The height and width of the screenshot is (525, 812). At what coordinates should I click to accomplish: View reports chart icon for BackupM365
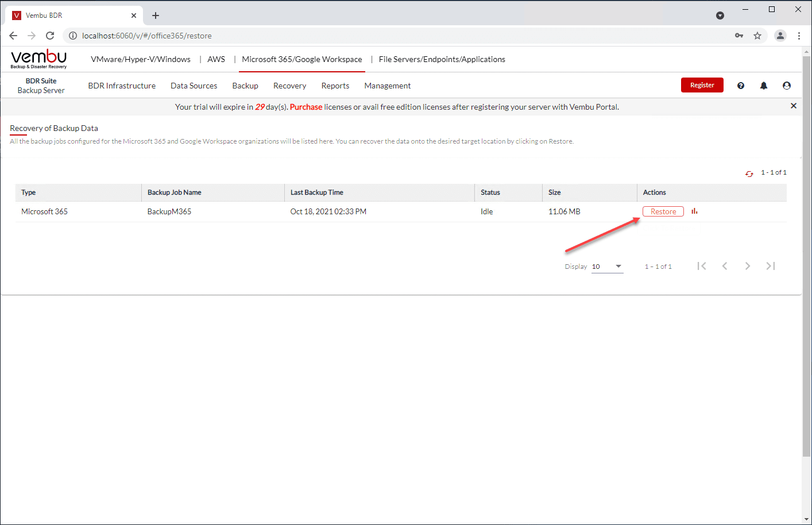(x=695, y=211)
